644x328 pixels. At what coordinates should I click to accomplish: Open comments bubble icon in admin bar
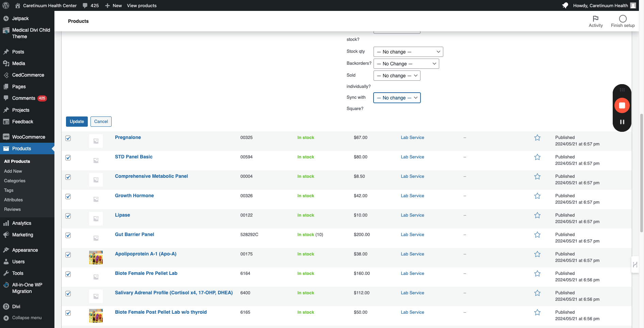pos(85,5)
